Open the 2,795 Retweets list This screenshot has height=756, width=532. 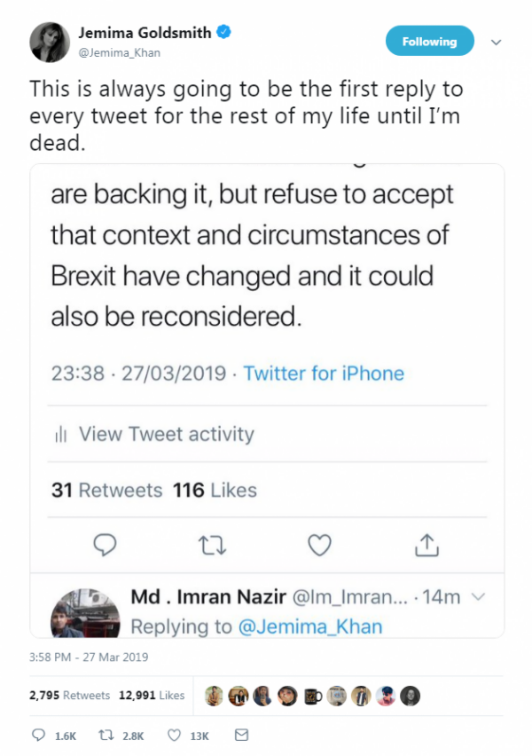point(70,696)
